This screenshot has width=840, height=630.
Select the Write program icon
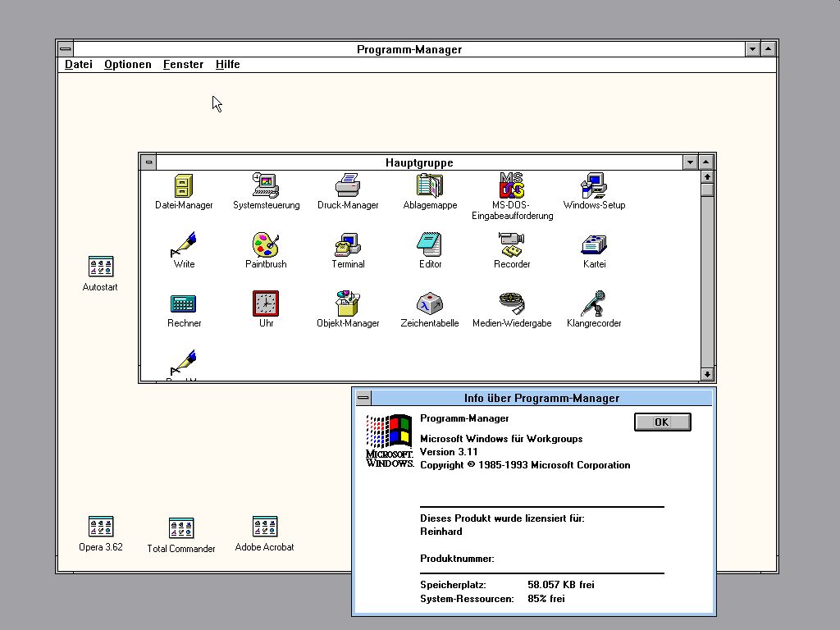183,244
